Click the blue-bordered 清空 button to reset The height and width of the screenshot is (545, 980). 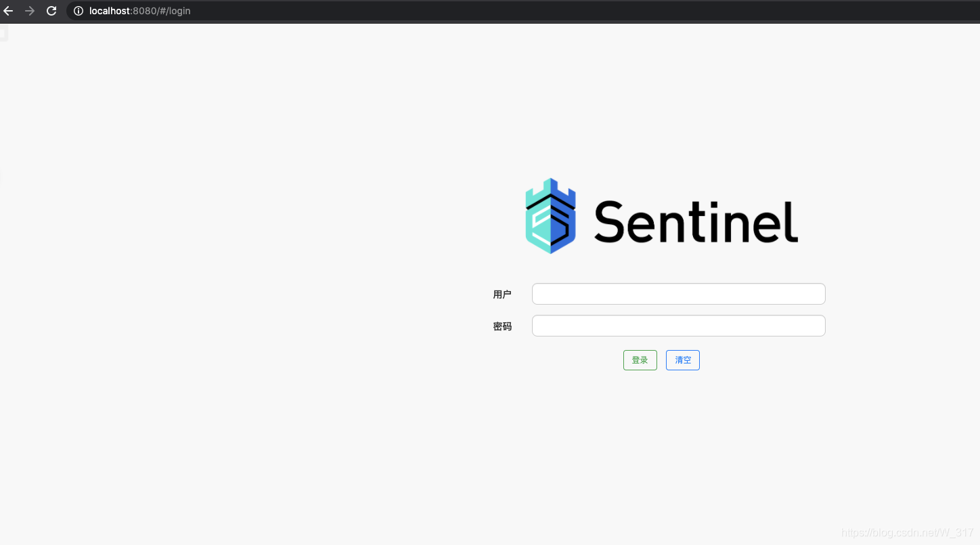[x=682, y=359]
